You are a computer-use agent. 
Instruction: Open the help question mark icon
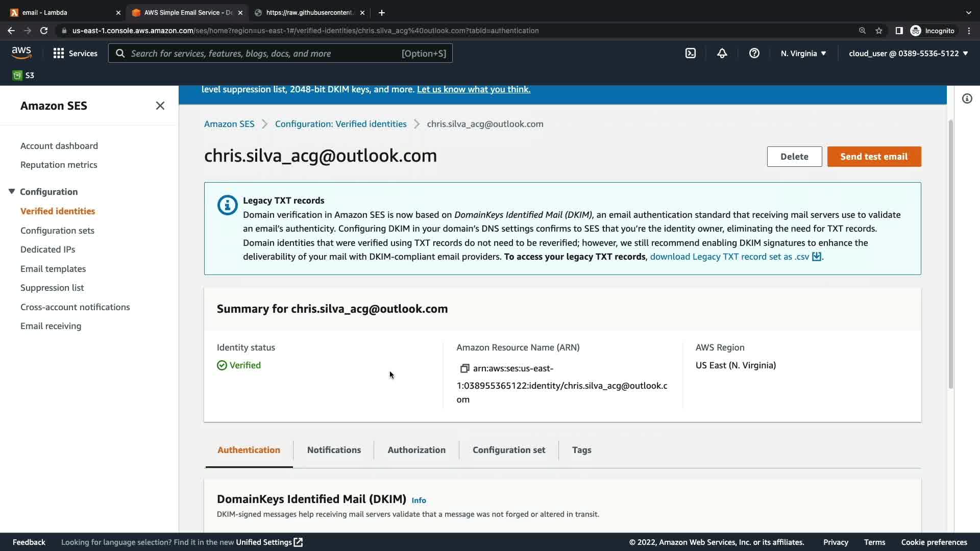pyautogui.click(x=754, y=54)
